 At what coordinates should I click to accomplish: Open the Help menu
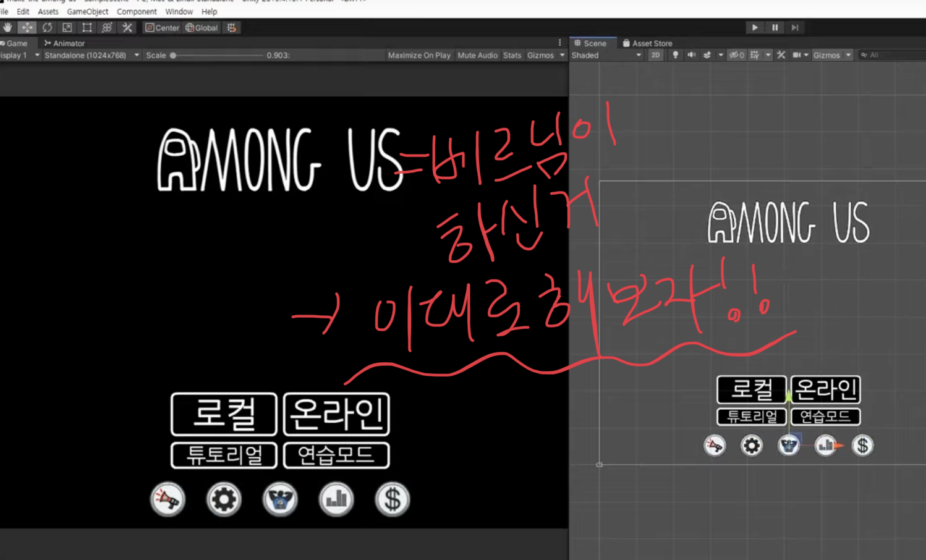point(209,11)
